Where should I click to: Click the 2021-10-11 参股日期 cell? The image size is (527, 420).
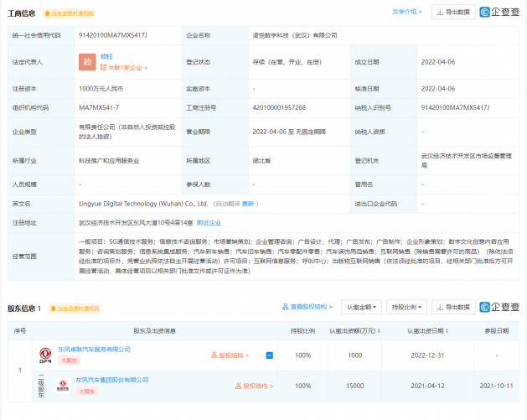(496, 386)
